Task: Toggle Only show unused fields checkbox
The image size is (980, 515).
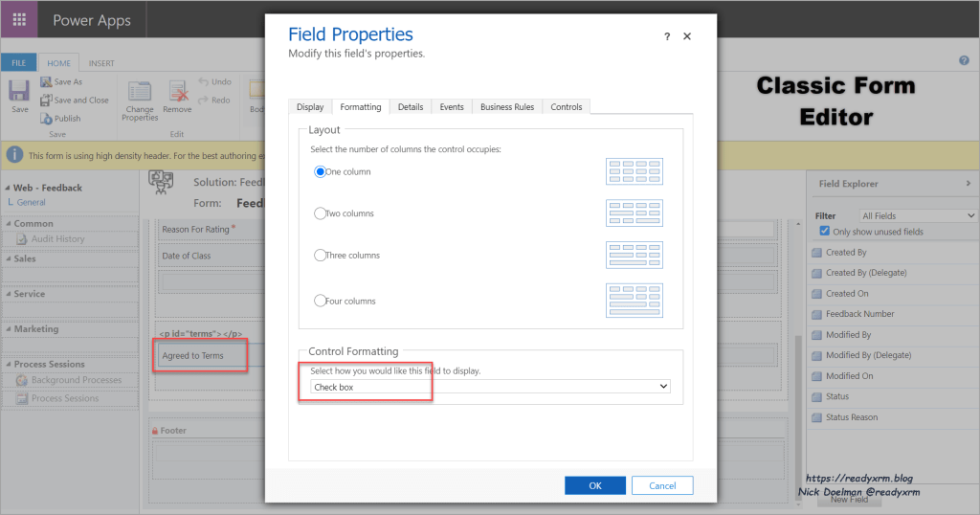Action: pos(825,232)
